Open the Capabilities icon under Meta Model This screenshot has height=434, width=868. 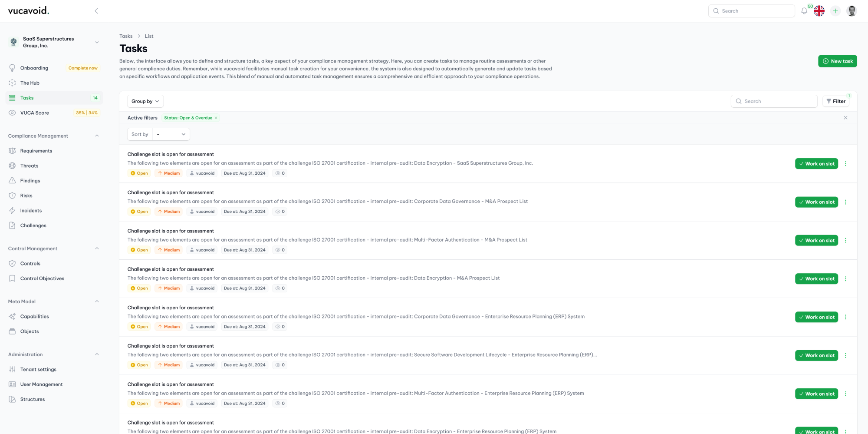(x=12, y=316)
